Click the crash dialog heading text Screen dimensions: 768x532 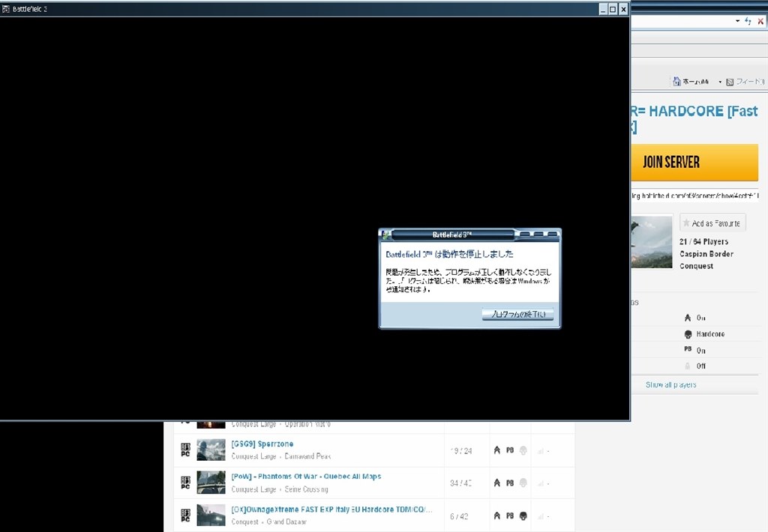tap(449, 254)
